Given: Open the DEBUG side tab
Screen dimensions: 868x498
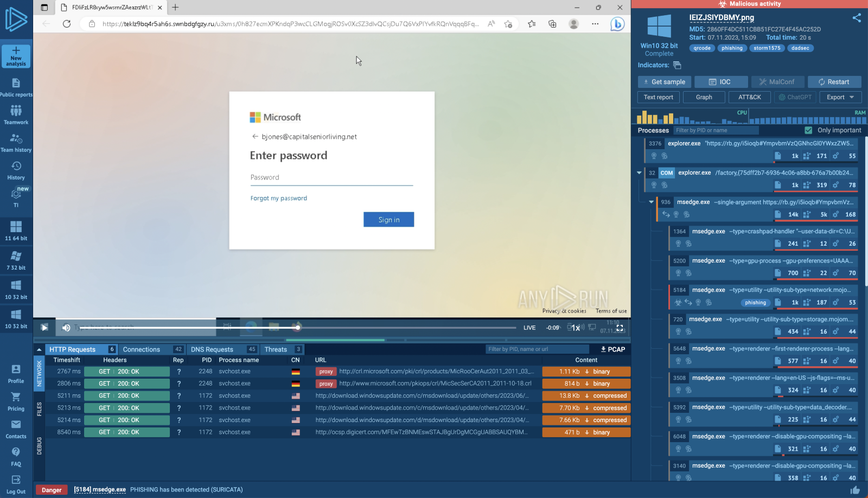Looking at the screenshot, I should (39, 446).
